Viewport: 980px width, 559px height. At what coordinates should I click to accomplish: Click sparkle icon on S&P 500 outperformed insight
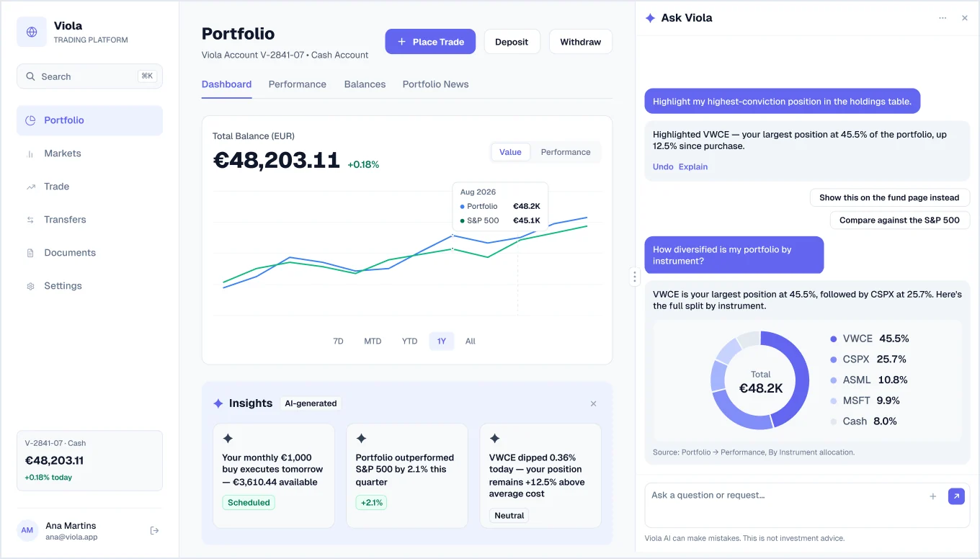click(x=362, y=439)
